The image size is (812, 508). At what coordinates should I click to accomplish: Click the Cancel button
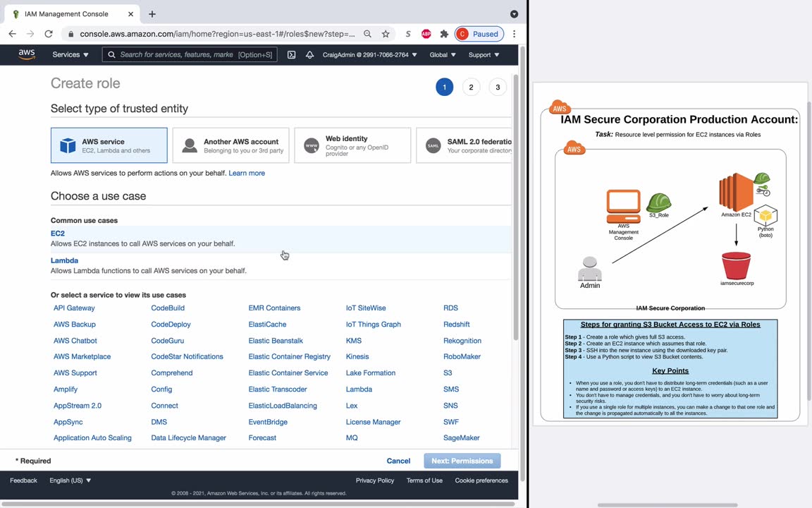point(398,461)
